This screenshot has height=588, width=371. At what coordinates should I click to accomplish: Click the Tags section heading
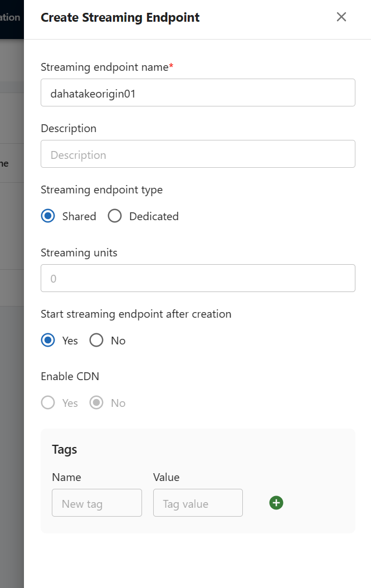coord(65,449)
